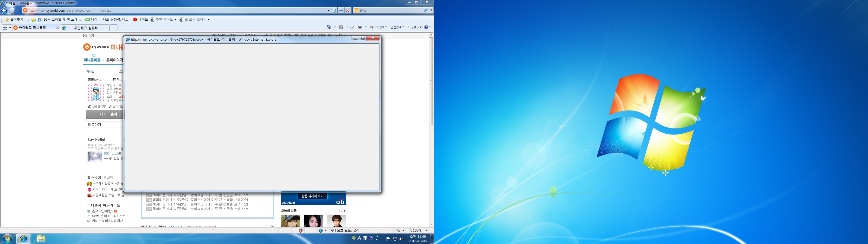Viewport: 868px width, 244px height.
Task: Expand the address bar URL dropdown arrow
Action: click(x=328, y=11)
